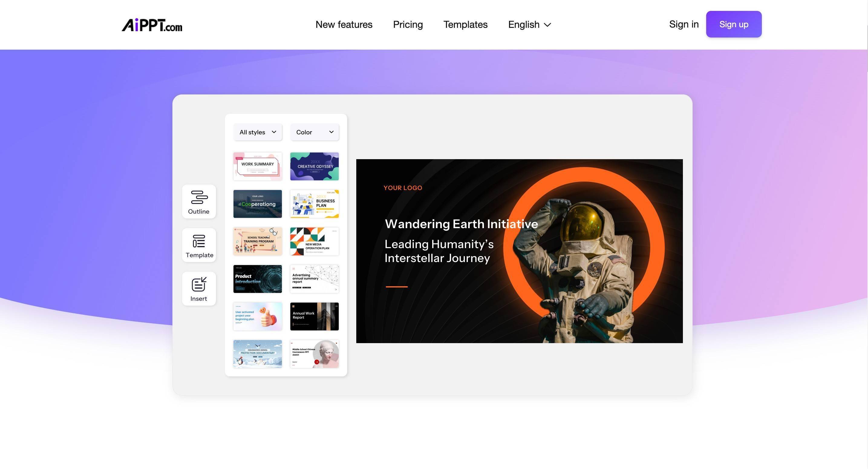Click the Sign in link
This screenshot has width=868, height=469.
(684, 24)
